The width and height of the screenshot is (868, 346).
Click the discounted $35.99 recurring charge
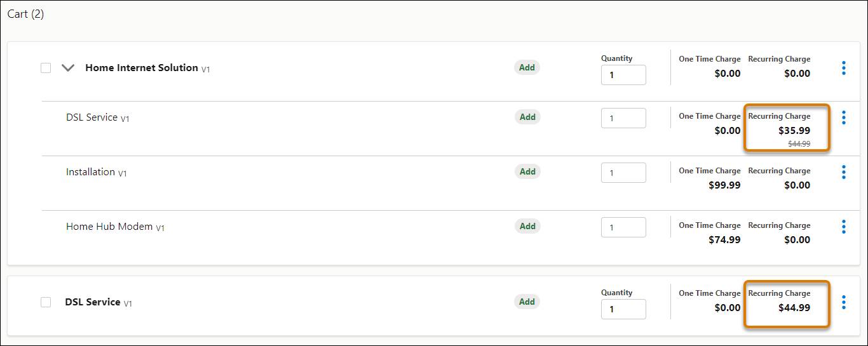[x=794, y=131]
